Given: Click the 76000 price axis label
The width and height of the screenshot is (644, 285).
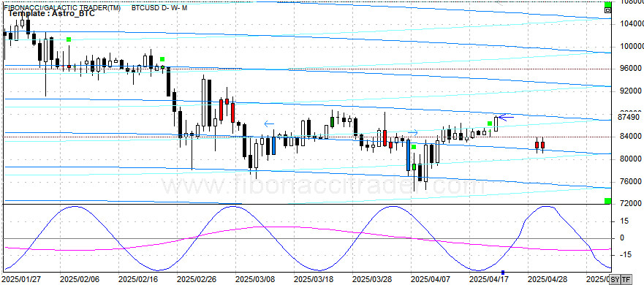Looking at the screenshot, I should (629, 181).
